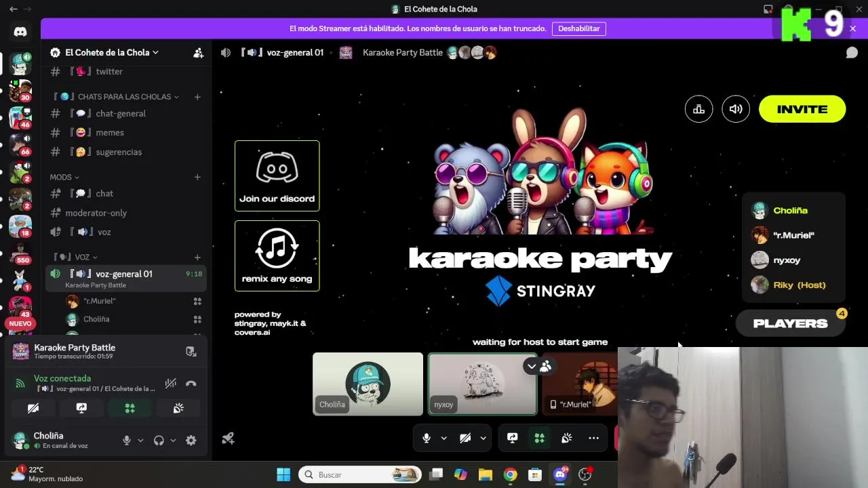
Task: Open user settings gear icon
Action: tap(191, 441)
